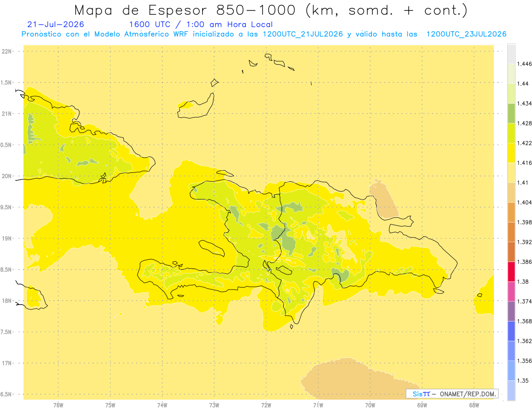Click the '76W' longitude label
532x411 pixels.
point(58,405)
